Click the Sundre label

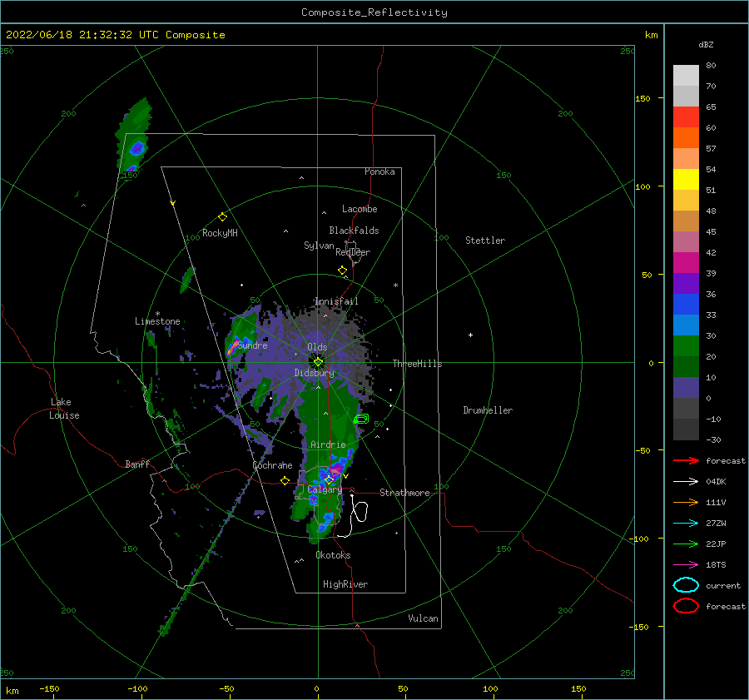pyautogui.click(x=253, y=345)
